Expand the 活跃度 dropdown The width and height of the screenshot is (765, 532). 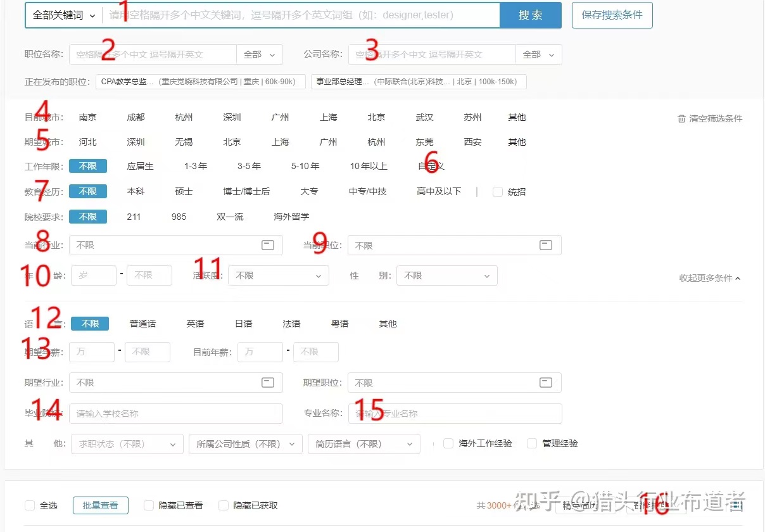(279, 275)
